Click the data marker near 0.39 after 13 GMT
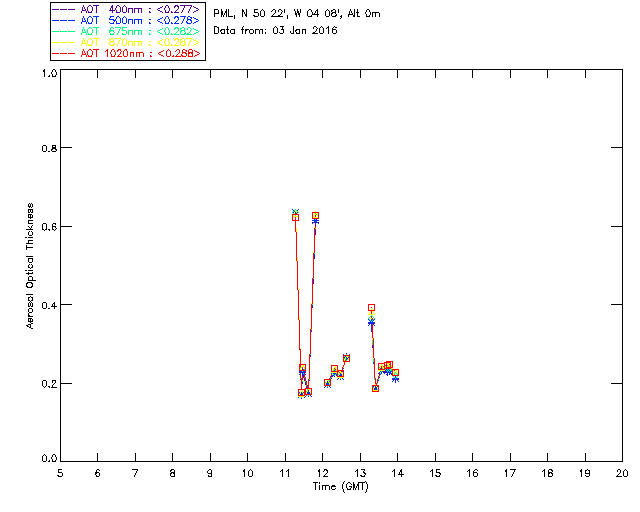Image resolution: width=640 pixels, height=512 pixels. (371, 307)
